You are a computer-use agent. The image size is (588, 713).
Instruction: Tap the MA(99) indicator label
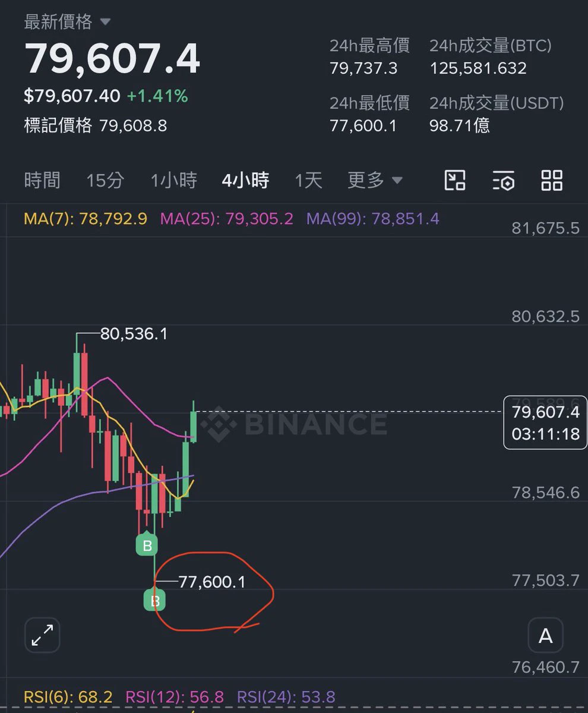coord(373,219)
